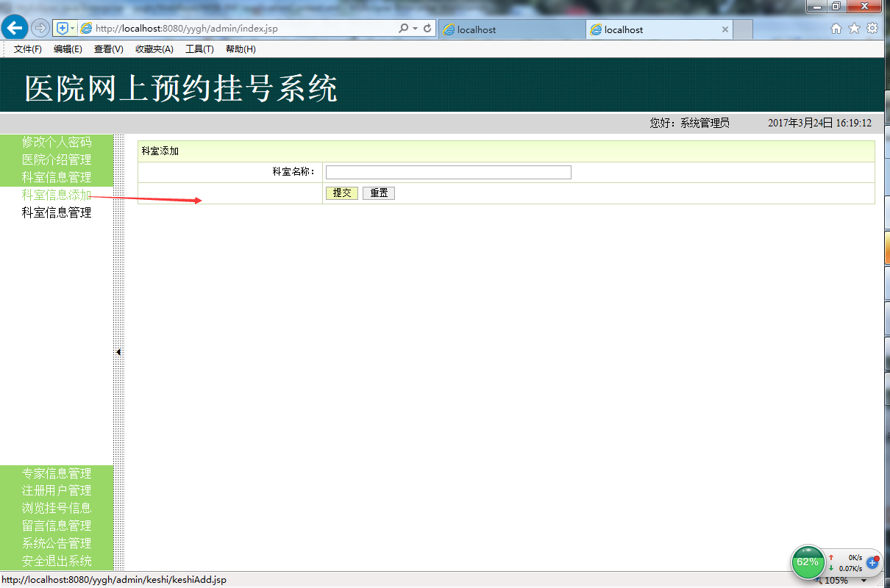
Task: Click the 重置 reset button
Action: tap(379, 193)
